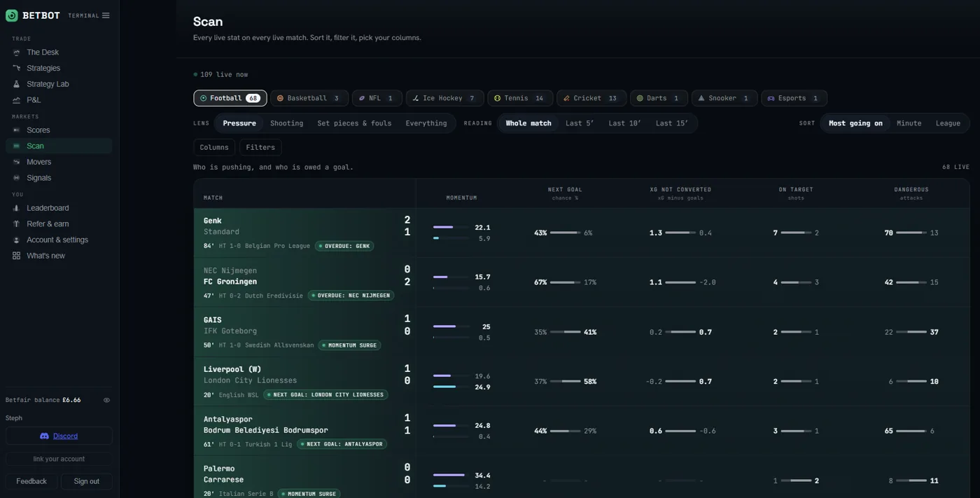Click the Signals sidebar icon
Viewport: 980px width, 498px height.
[16, 178]
